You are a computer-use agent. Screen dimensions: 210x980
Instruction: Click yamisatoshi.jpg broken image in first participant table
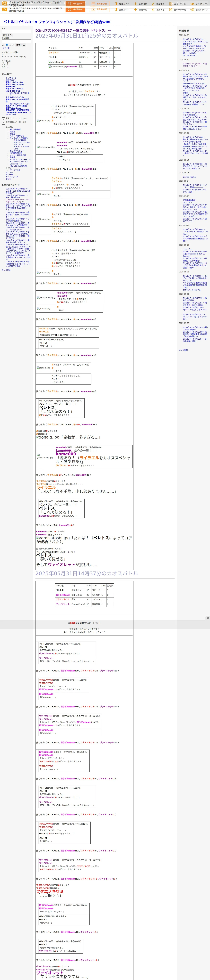click(58, 67)
